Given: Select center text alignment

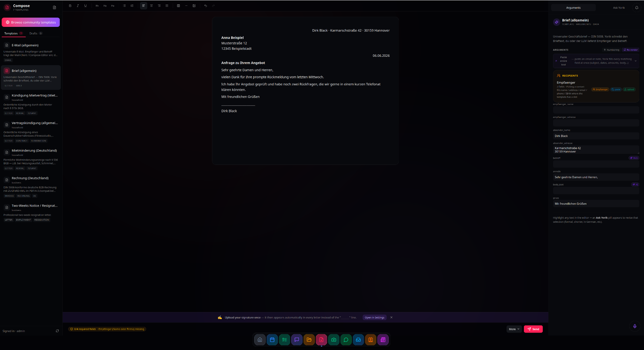Looking at the screenshot, I should tap(152, 6).
